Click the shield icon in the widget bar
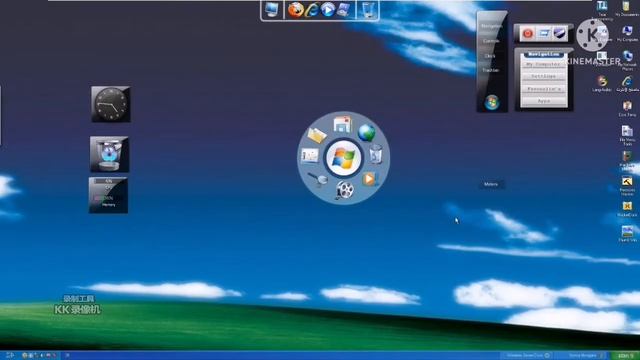 pos(560,33)
